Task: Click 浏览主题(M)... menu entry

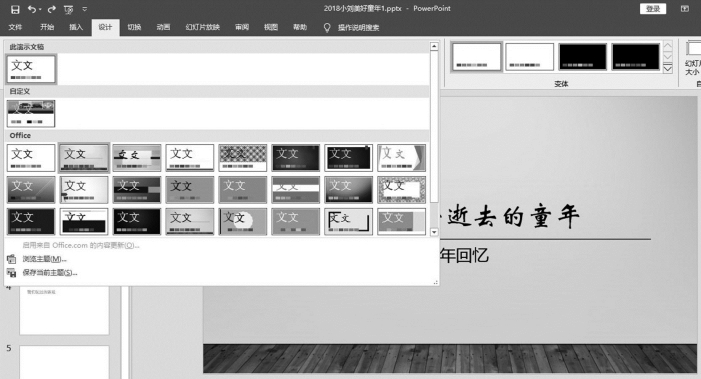Action: [44, 259]
